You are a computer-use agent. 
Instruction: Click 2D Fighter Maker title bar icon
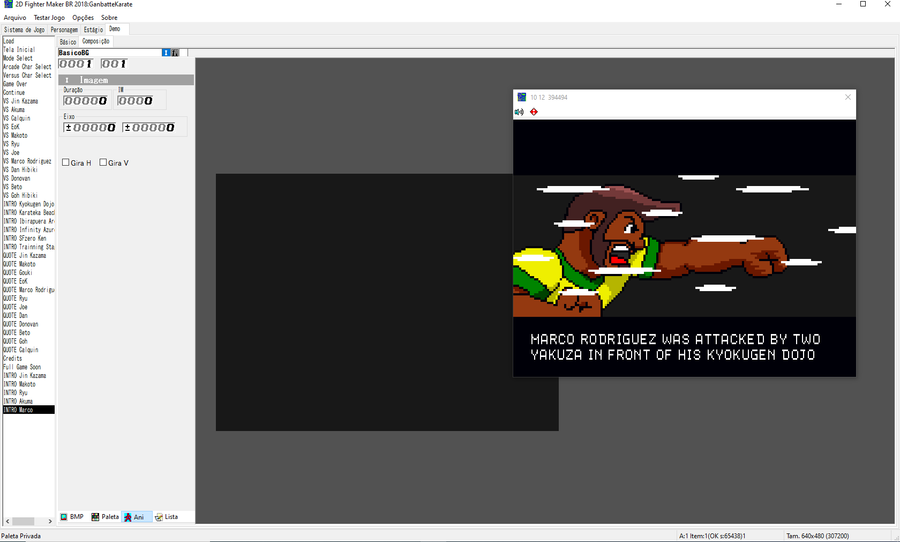[x=8, y=4]
